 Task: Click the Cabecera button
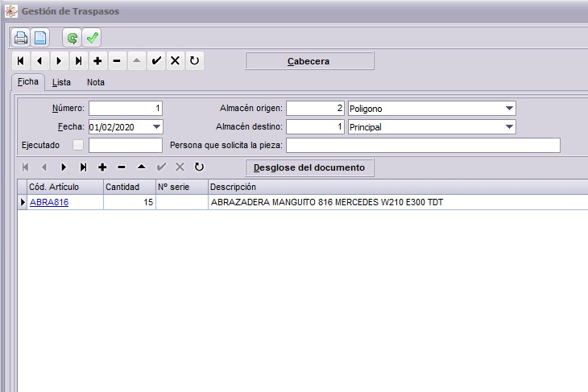(309, 60)
